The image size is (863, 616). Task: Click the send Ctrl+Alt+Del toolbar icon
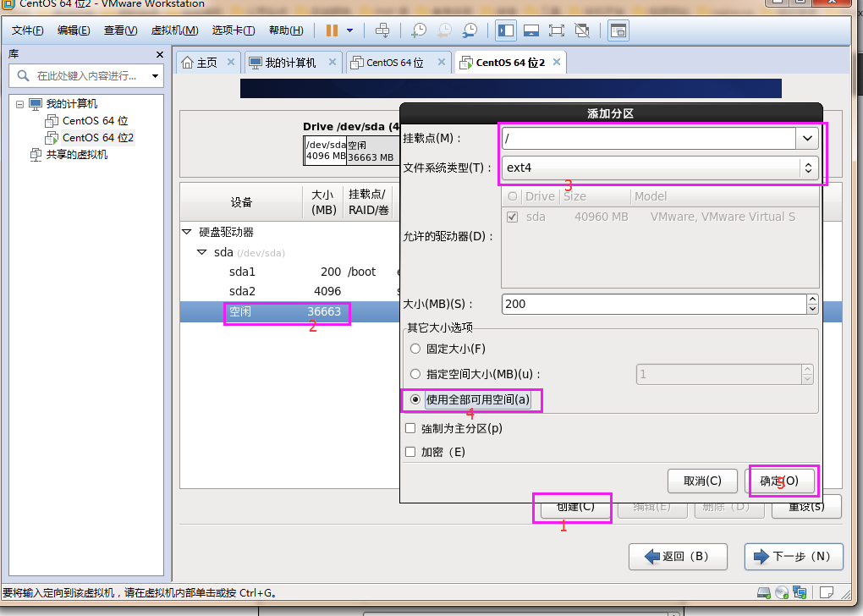(382, 30)
